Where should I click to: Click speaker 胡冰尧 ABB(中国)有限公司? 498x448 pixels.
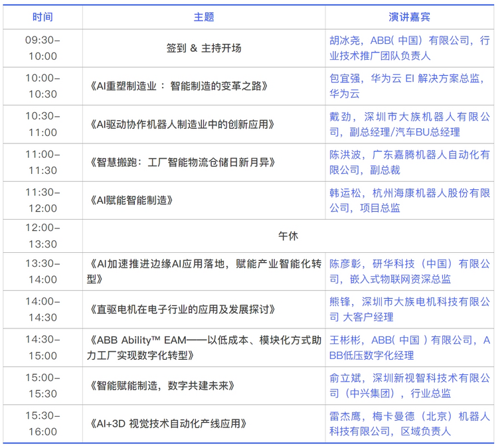pyautogui.click(x=410, y=48)
